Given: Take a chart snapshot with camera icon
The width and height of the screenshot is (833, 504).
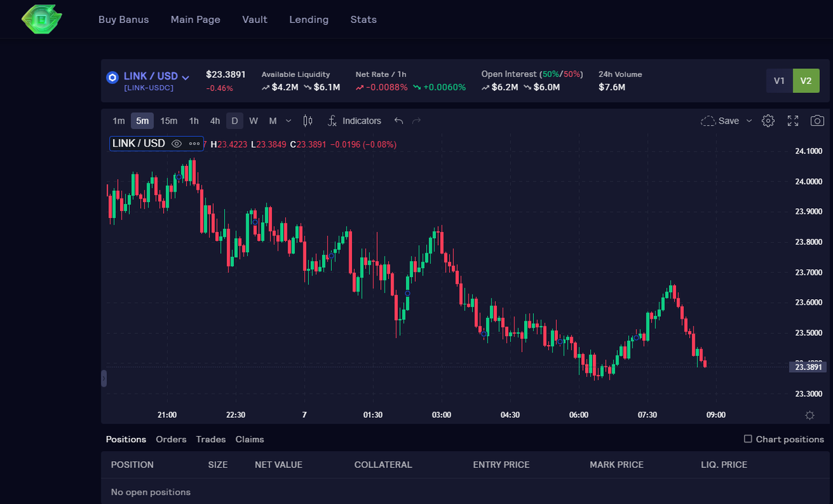Looking at the screenshot, I should [818, 121].
